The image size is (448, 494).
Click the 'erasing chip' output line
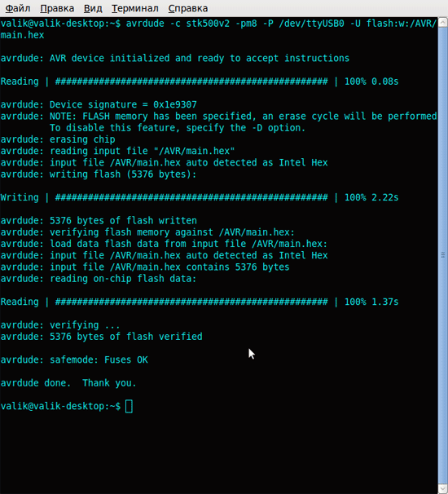pyautogui.click(x=58, y=139)
